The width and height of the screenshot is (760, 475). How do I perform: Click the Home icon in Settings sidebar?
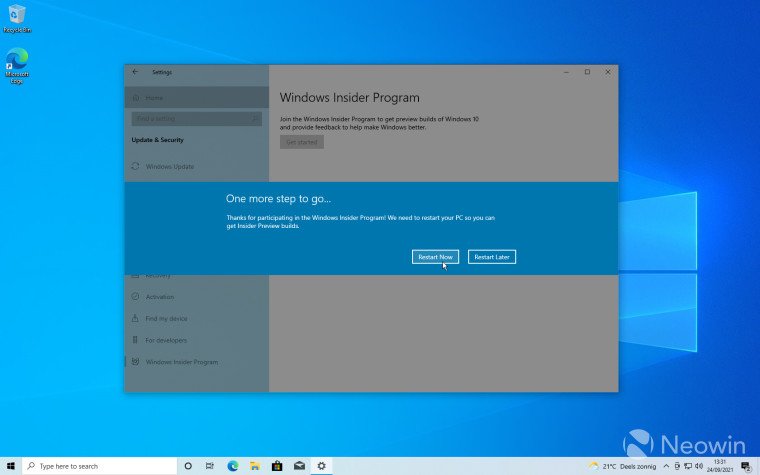pyautogui.click(x=136, y=97)
